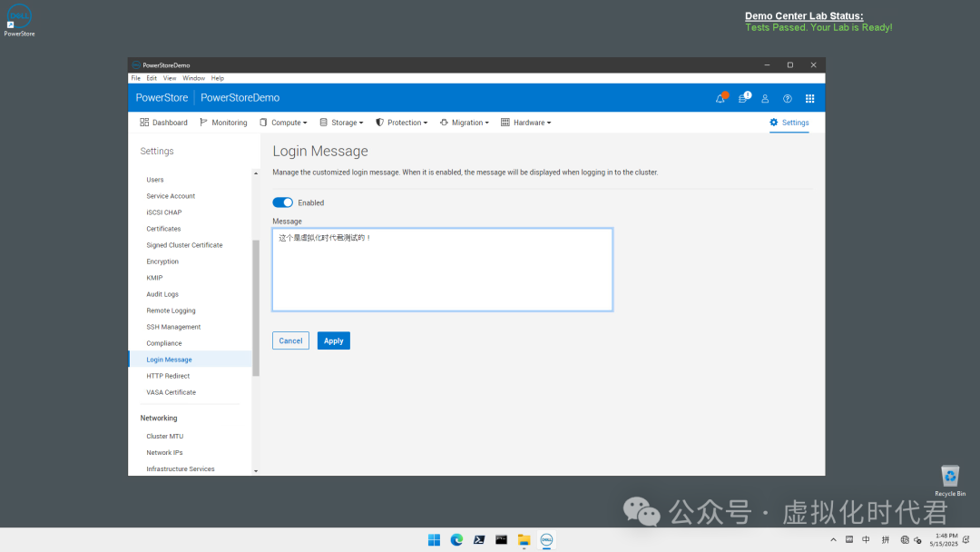Open the alerts bell icon
This screenshot has width=980, height=552.
pyautogui.click(x=720, y=98)
